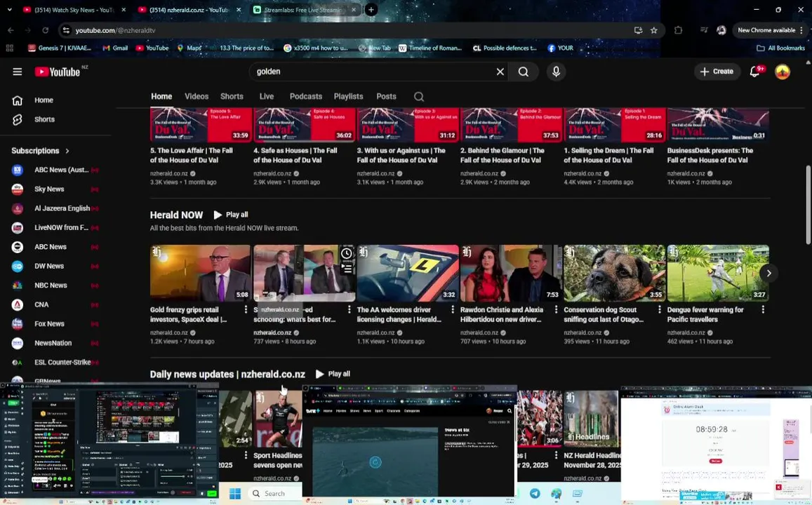Image resolution: width=812 pixels, height=505 pixels.
Task: Open the YouTube account avatar menu
Action: 783,72
